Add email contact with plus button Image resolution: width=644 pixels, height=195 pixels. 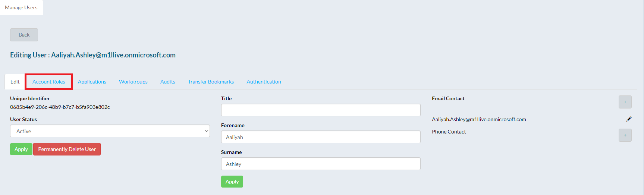click(x=625, y=102)
